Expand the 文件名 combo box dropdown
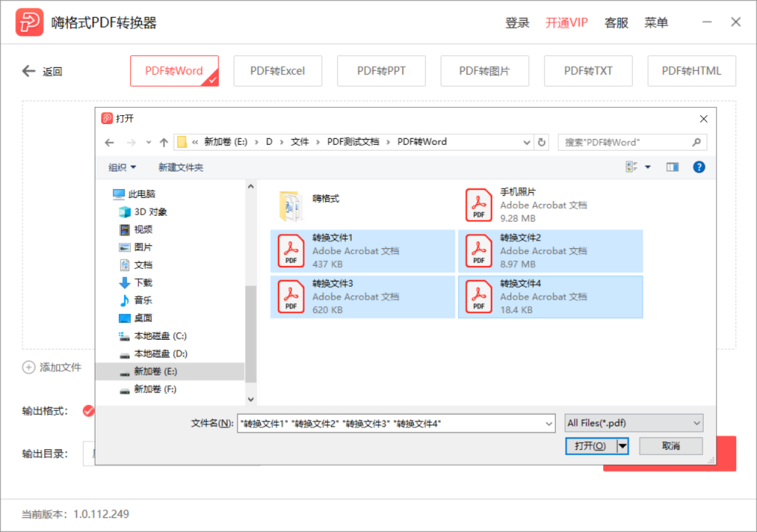757x532 pixels. coord(549,424)
